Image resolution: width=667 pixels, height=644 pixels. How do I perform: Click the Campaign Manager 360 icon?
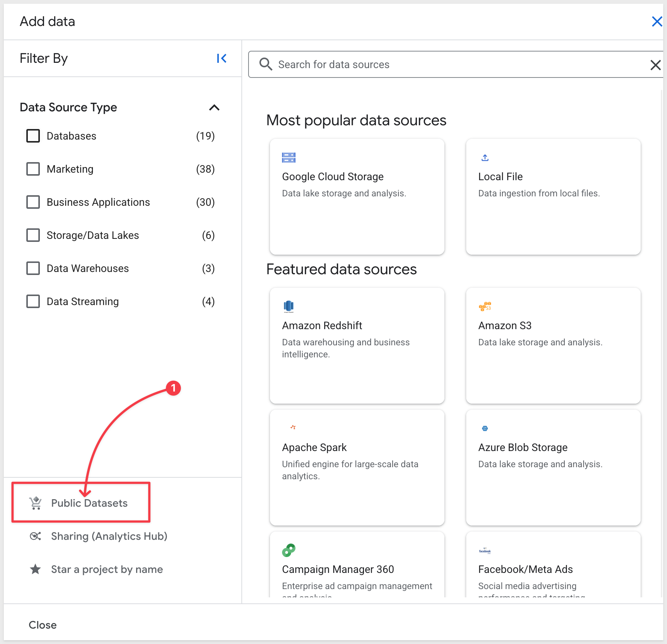click(289, 550)
